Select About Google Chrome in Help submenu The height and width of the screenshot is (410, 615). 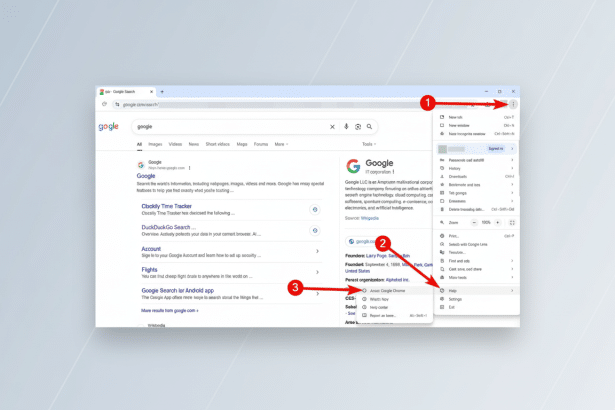pos(394,291)
